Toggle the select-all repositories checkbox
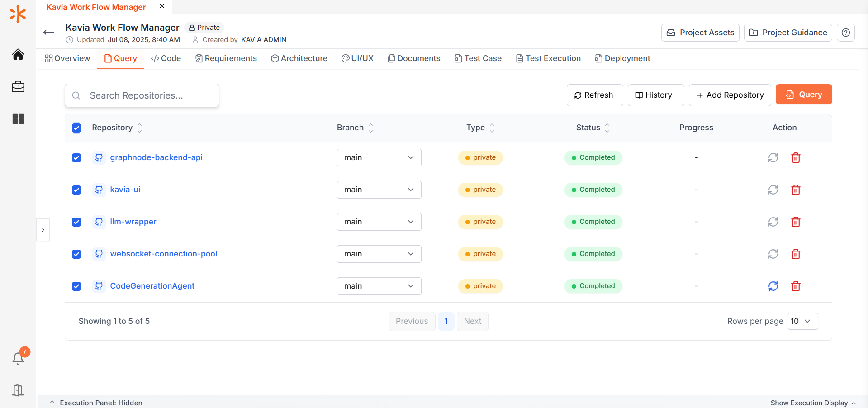 [x=76, y=128]
